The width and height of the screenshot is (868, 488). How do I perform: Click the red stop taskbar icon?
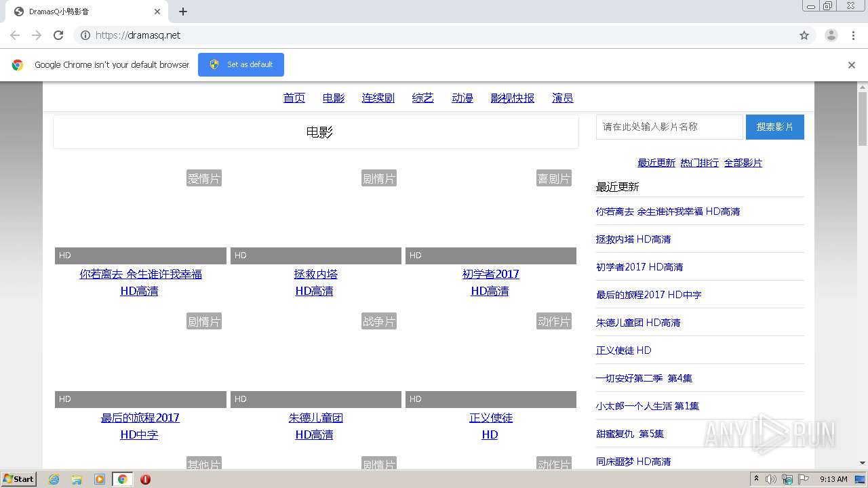point(145,479)
